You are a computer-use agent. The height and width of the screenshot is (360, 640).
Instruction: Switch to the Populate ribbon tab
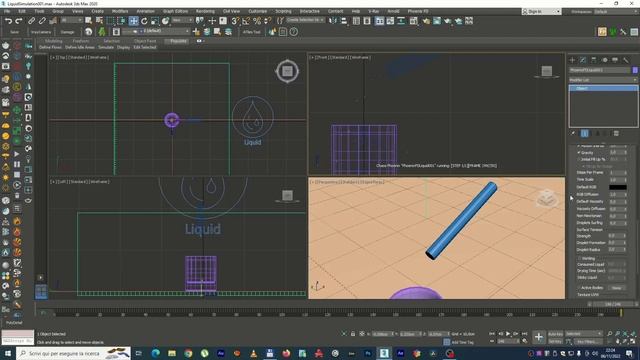[178, 41]
